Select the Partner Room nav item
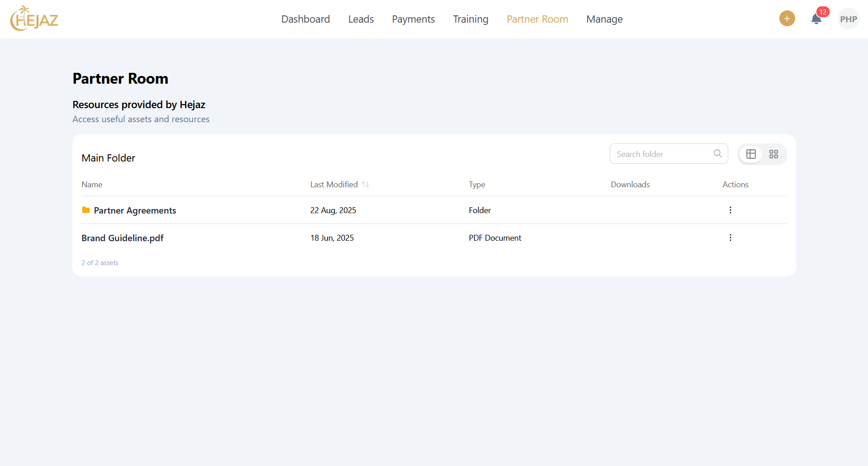 537,19
